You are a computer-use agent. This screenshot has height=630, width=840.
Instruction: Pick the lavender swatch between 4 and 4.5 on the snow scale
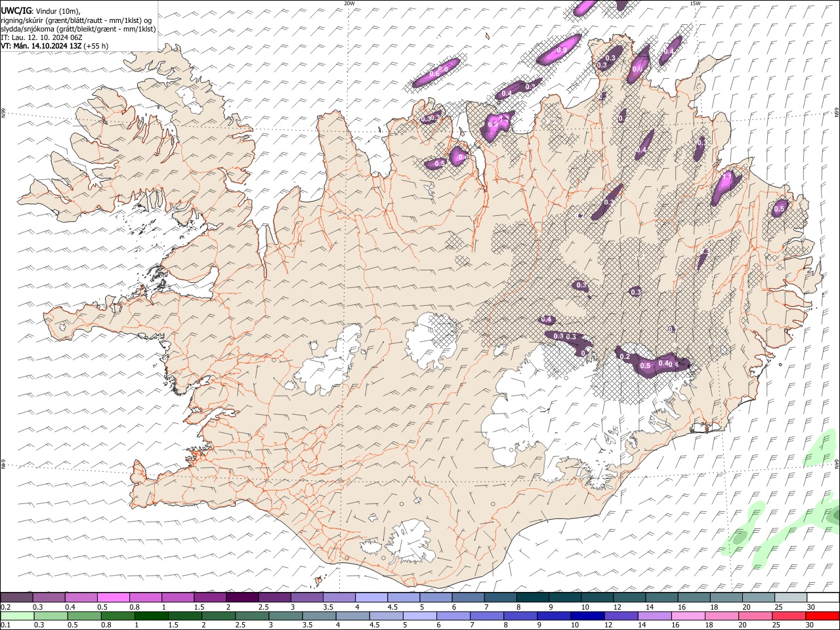[371, 597]
